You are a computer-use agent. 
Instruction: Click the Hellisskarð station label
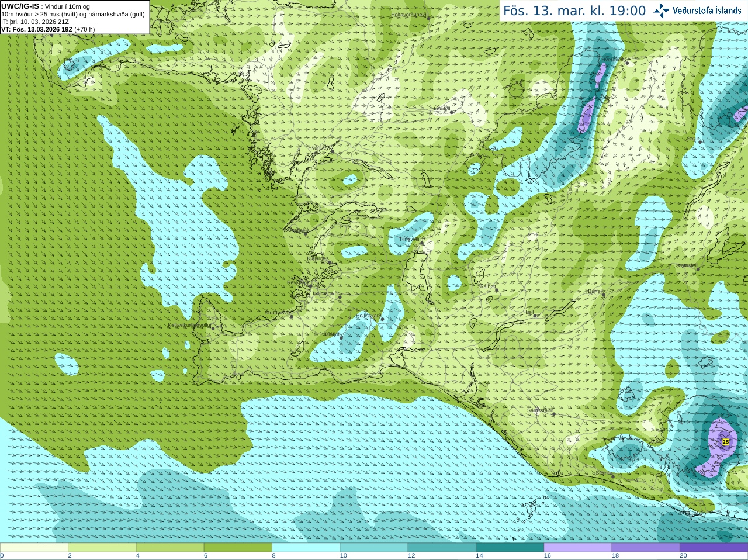click(x=369, y=316)
